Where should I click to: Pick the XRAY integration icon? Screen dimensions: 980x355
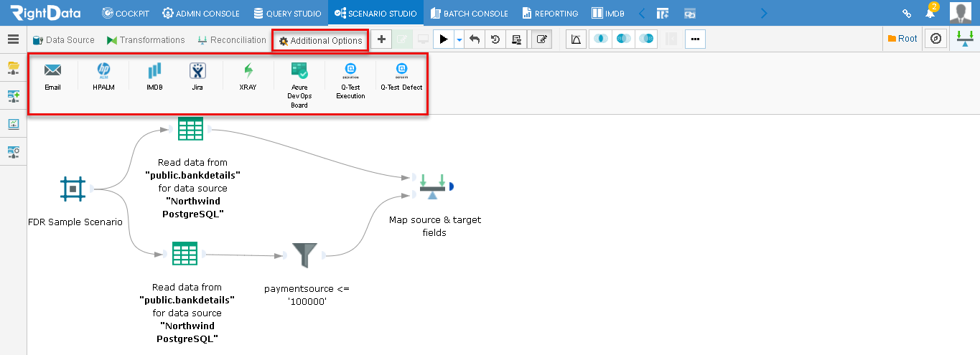[x=248, y=70]
